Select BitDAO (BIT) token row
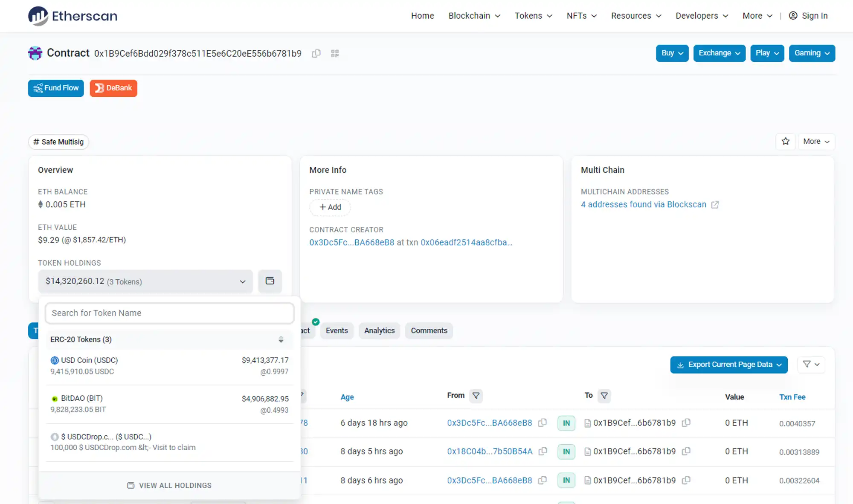This screenshot has width=853, height=504. click(x=169, y=404)
